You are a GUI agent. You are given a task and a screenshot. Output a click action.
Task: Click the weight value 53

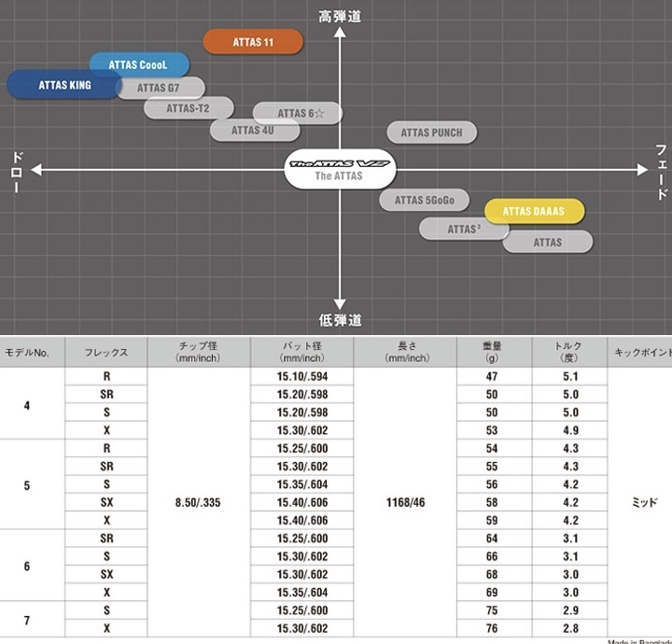(492, 430)
